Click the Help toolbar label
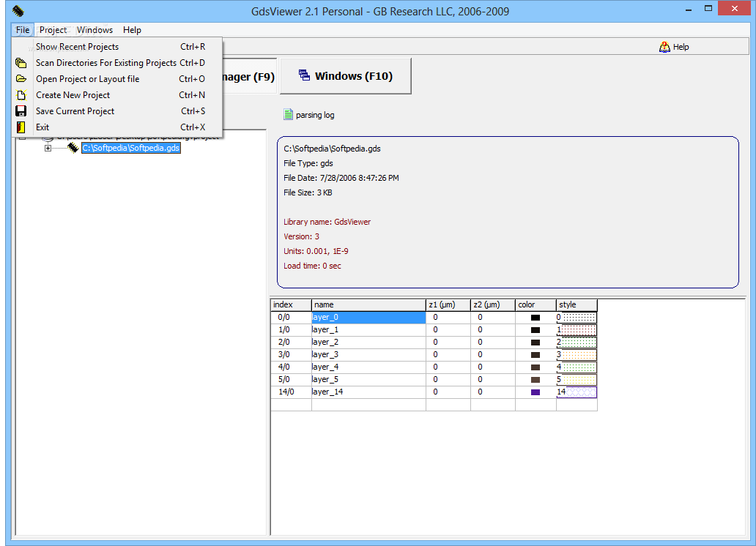756x546 pixels. (x=681, y=47)
